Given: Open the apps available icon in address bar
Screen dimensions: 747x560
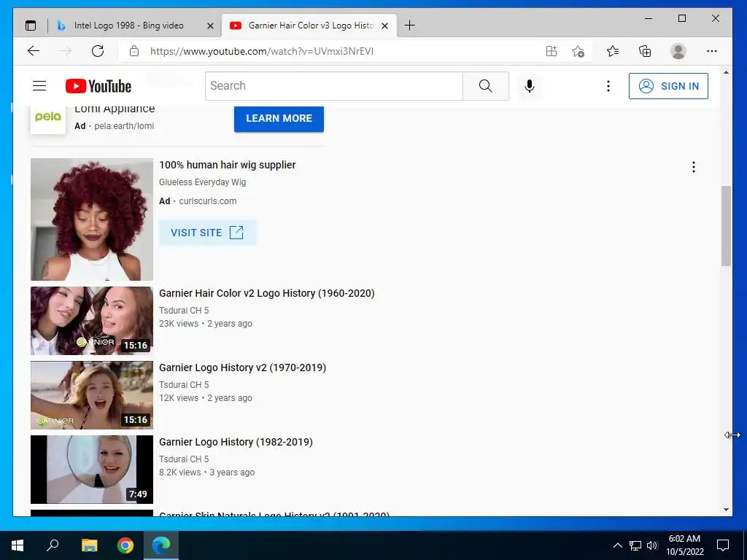Looking at the screenshot, I should click(551, 51).
